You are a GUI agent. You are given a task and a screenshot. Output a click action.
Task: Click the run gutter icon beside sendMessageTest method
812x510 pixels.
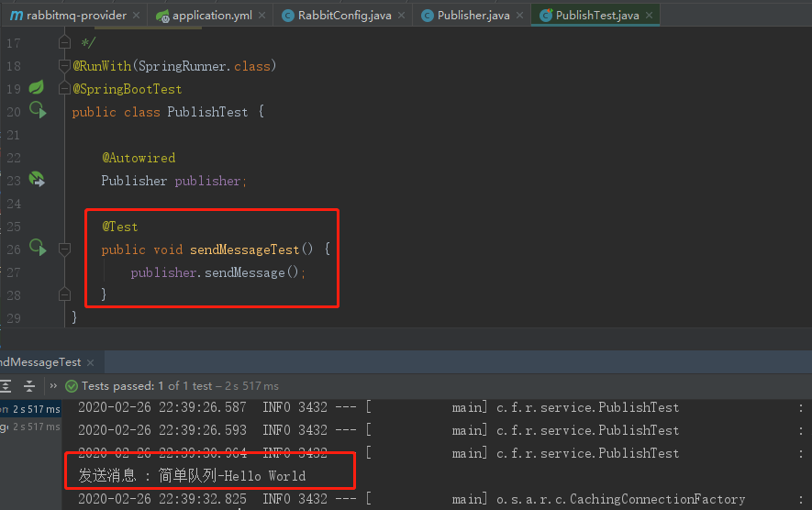[x=37, y=248]
